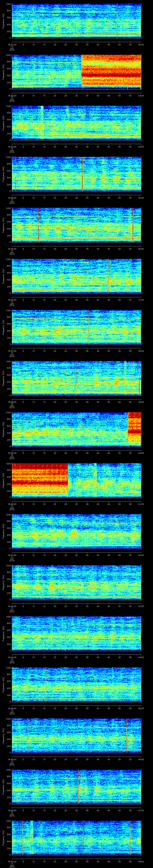Select the spectrogram panel beginning at 18:42:00
Screen dimensions: 153x868
[x=76, y=582]
